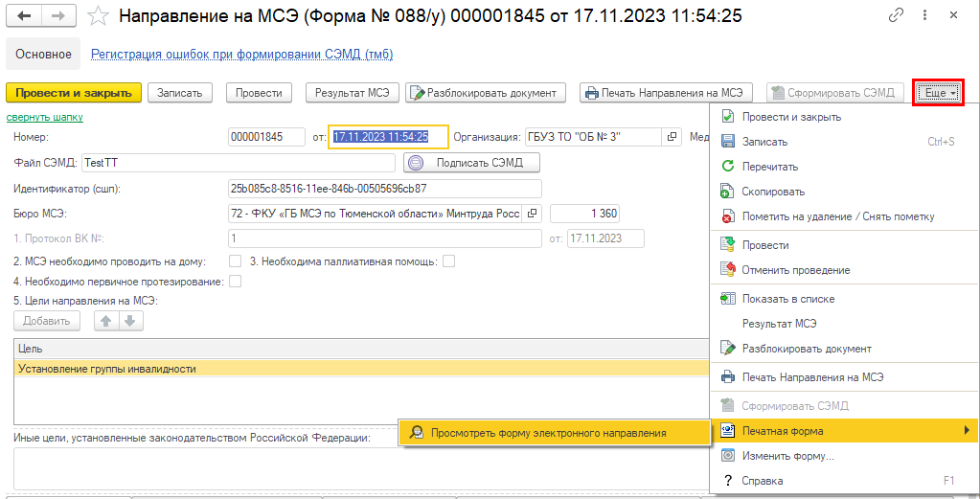Open Бюро МСЭ field lookup icon
This screenshot has width=980, height=499.
[534, 213]
